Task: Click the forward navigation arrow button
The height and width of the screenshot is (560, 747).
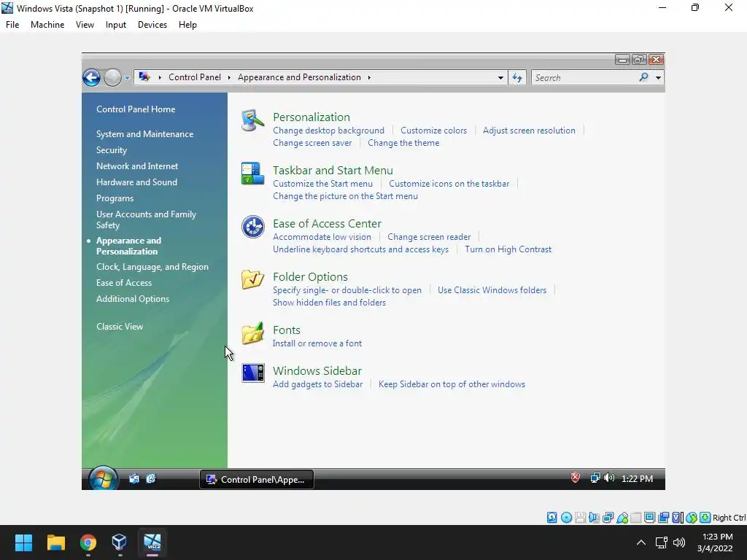Action: (112, 77)
